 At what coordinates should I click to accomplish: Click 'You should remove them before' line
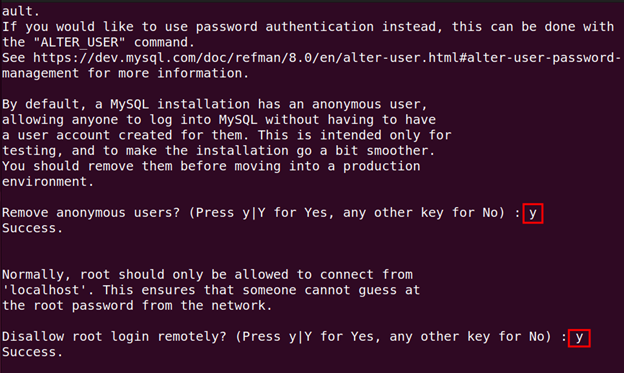[x=211, y=166]
